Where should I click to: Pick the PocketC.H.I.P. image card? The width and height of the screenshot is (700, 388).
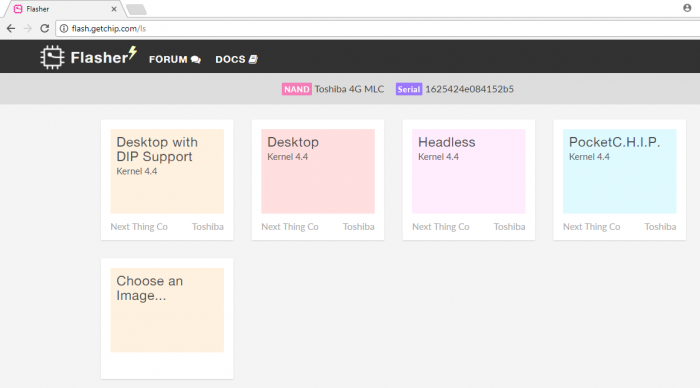pos(620,180)
